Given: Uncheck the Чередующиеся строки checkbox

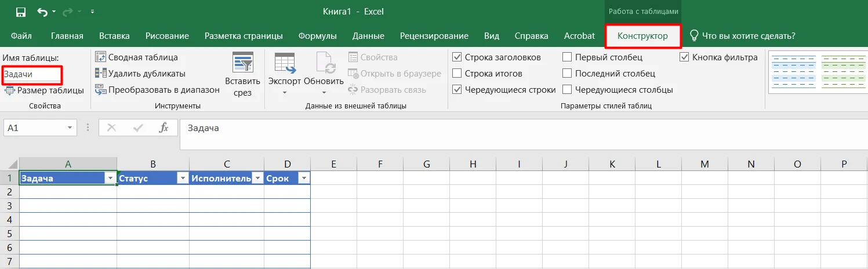Looking at the screenshot, I should 457,90.
